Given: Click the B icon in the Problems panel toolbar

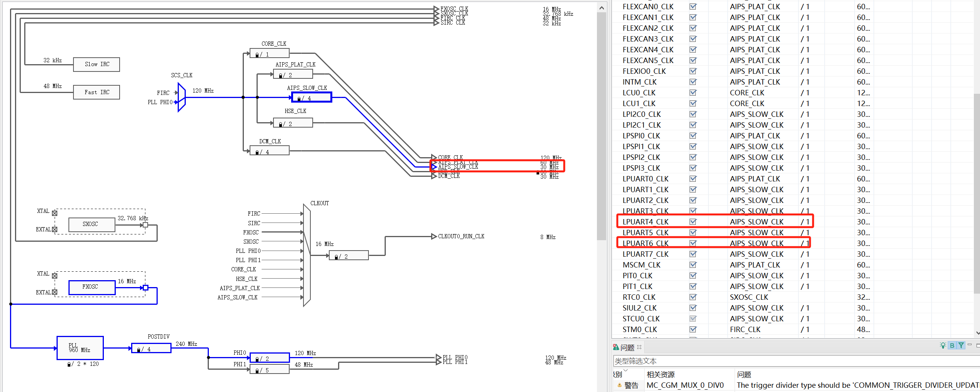Looking at the screenshot, I should (952, 345).
